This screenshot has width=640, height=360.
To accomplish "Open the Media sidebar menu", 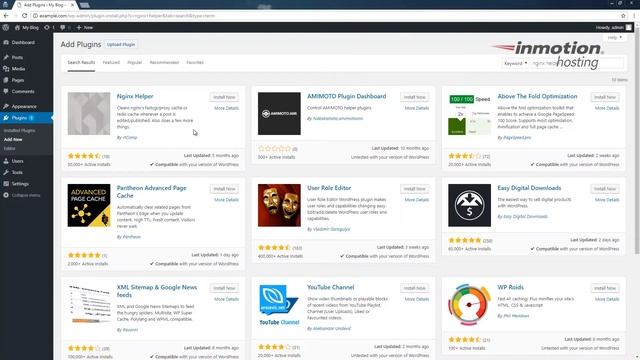I will click(x=18, y=69).
